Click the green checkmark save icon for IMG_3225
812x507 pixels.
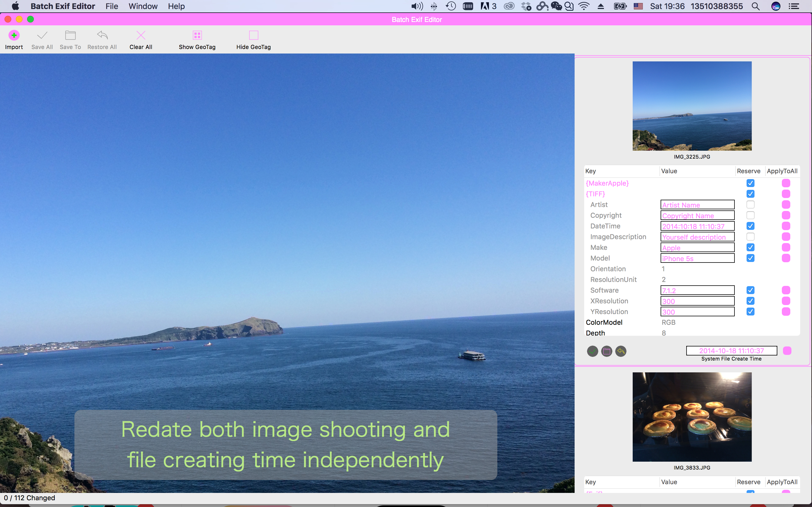pos(592,351)
